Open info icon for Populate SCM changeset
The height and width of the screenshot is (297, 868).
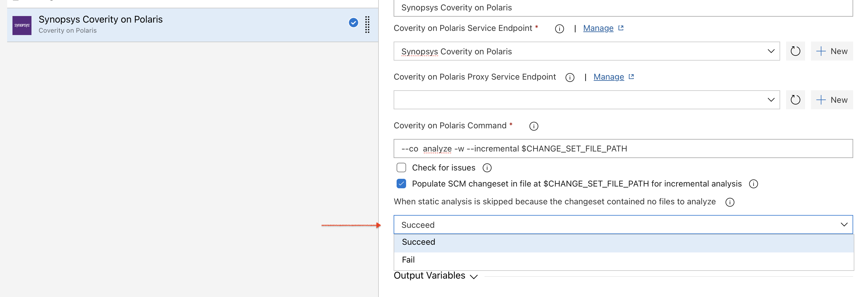click(x=753, y=184)
